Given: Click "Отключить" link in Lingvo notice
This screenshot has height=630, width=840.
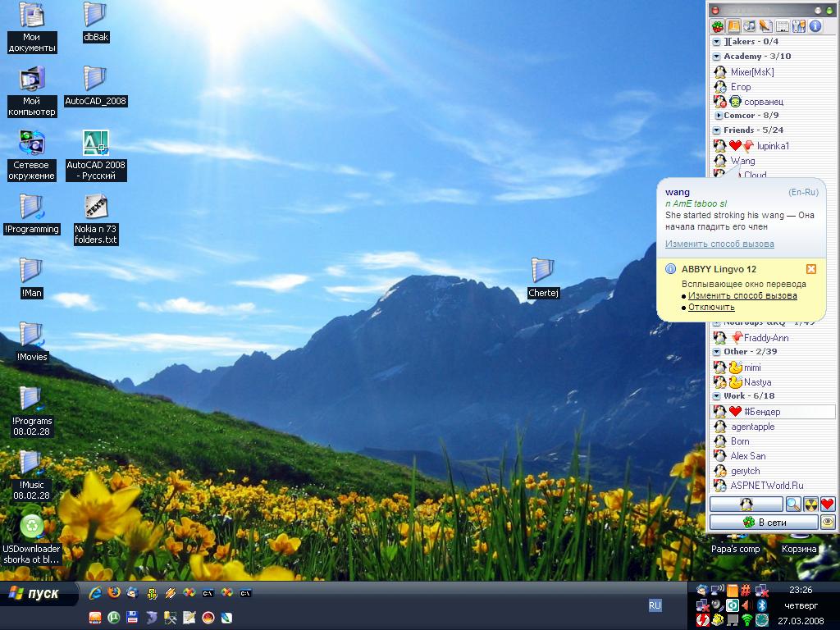Looking at the screenshot, I should pos(711,308).
